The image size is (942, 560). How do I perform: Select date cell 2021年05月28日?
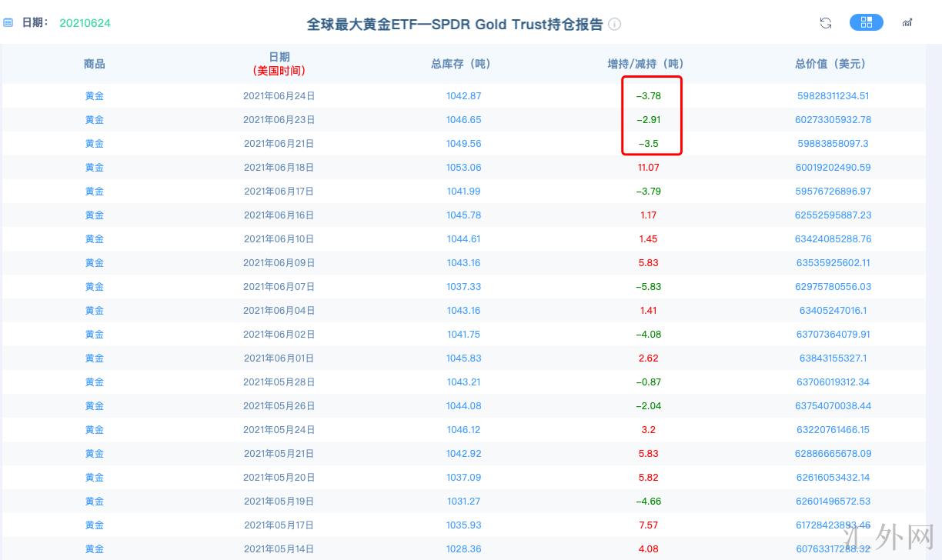click(x=279, y=382)
